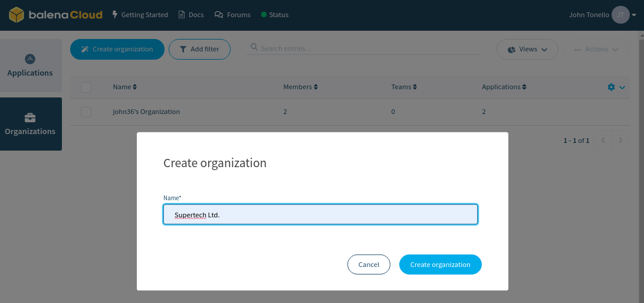The height and width of the screenshot is (303, 644).
Task: Go to the next page arrow
Action: (x=620, y=141)
